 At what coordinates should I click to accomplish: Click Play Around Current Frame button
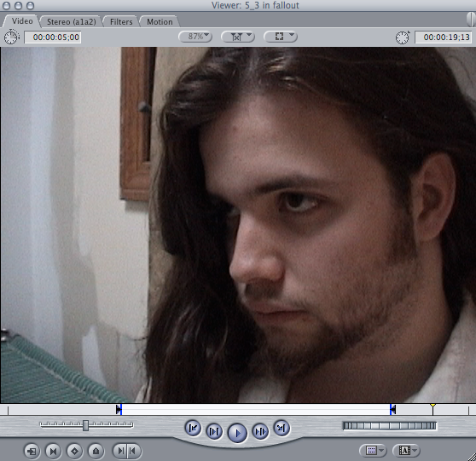[260, 431]
